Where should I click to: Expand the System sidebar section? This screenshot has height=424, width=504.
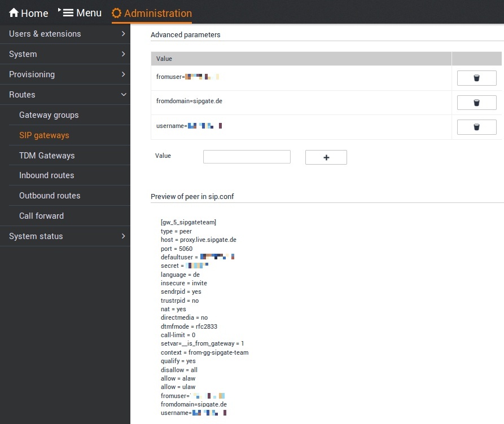point(65,54)
